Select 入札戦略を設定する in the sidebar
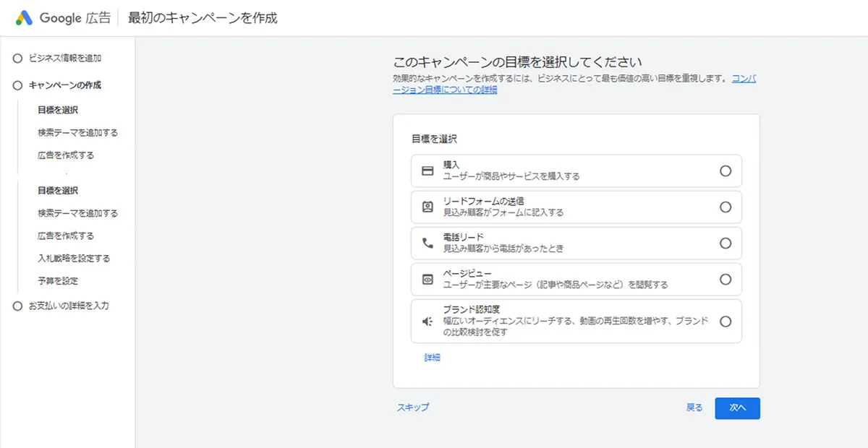Viewport: 868px width, 448px height. pyautogui.click(x=75, y=258)
